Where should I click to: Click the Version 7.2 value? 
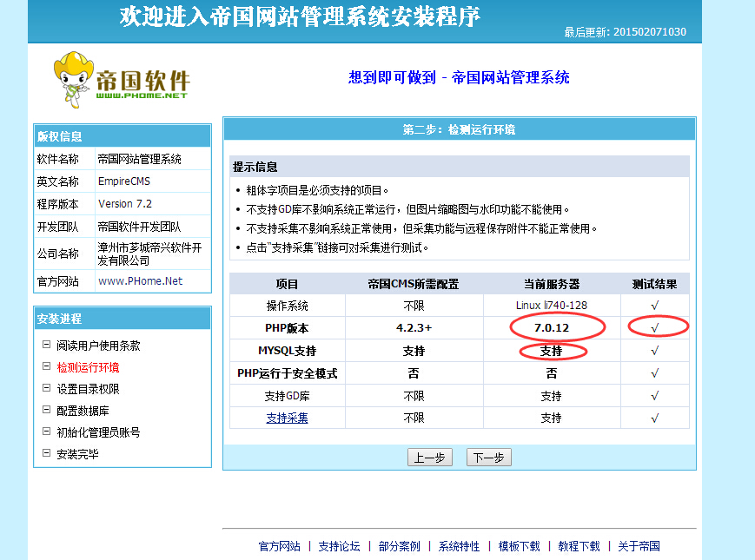pyautogui.click(x=125, y=204)
